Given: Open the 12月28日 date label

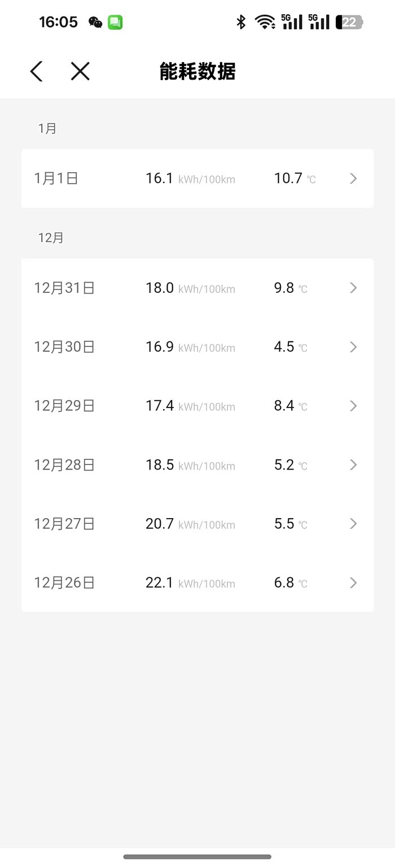Looking at the screenshot, I should (x=64, y=465).
